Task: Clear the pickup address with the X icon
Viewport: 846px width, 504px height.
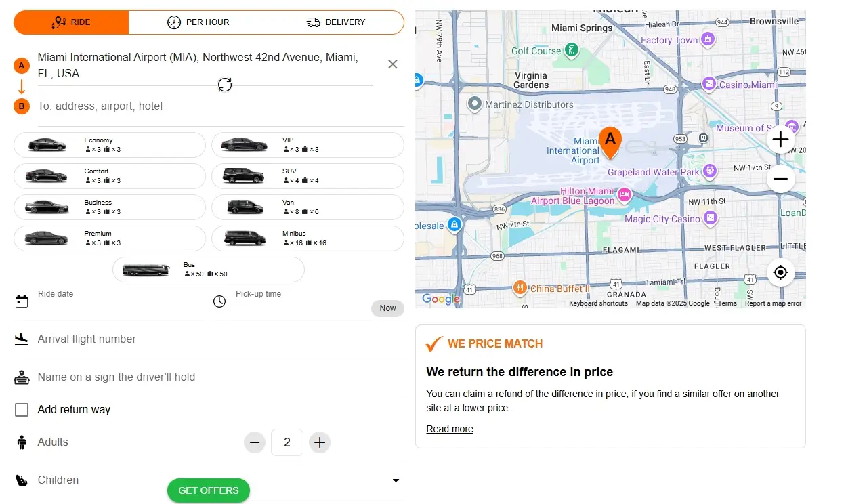Action: coord(392,64)
